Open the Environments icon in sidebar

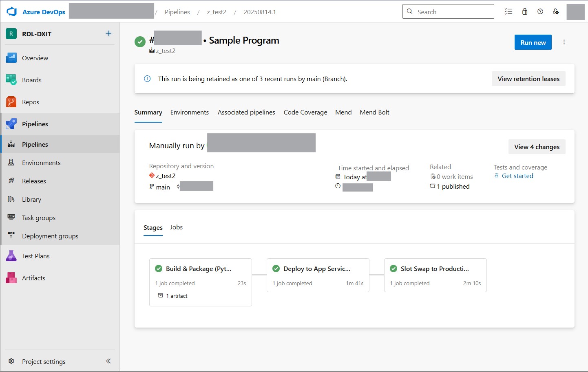pos(11,163)
